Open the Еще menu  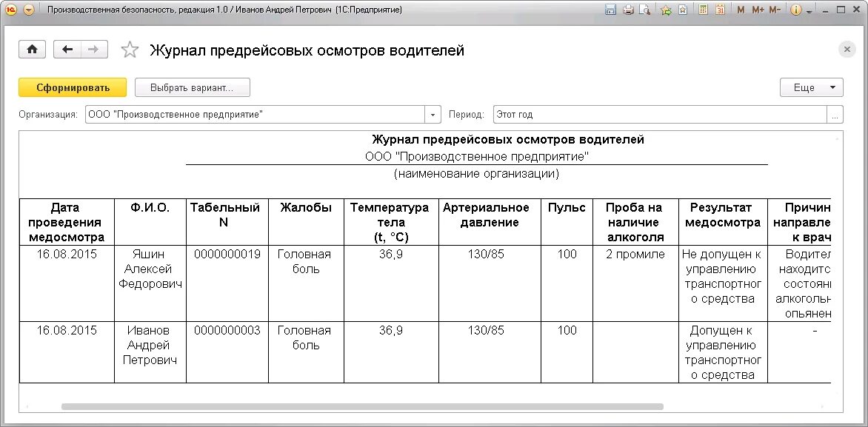pos(811,87)
